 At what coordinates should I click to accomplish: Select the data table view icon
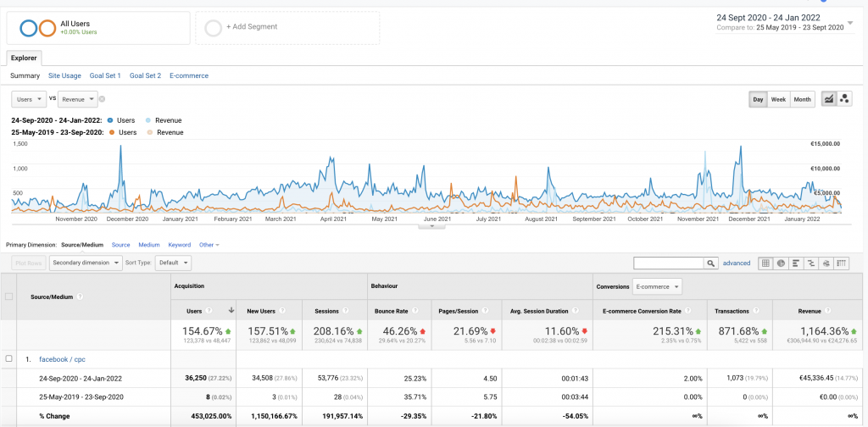[x=765, y=263]
